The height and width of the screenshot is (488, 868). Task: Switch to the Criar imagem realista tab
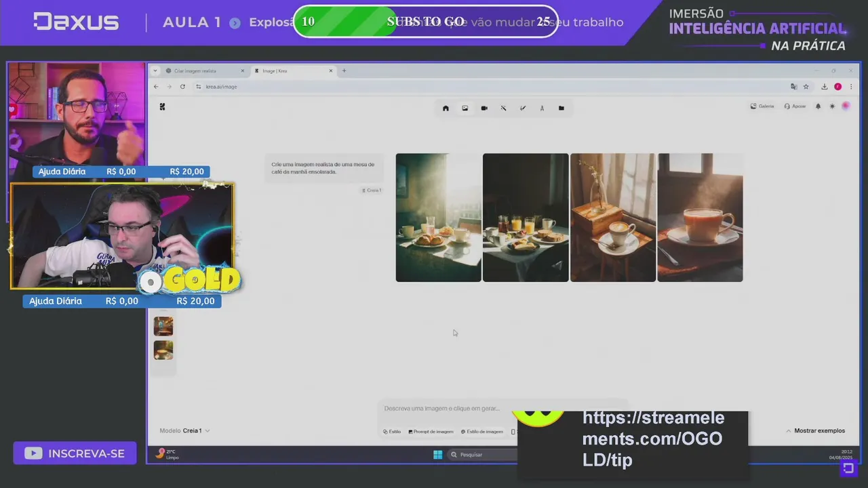coord(203,71)
